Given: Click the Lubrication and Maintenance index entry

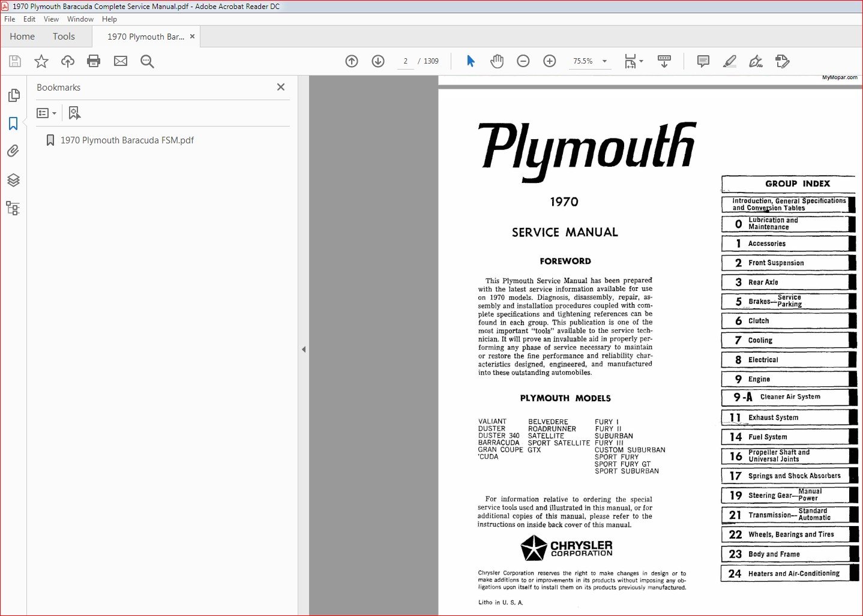Looking at the screenshot, I should pos(788,224).
